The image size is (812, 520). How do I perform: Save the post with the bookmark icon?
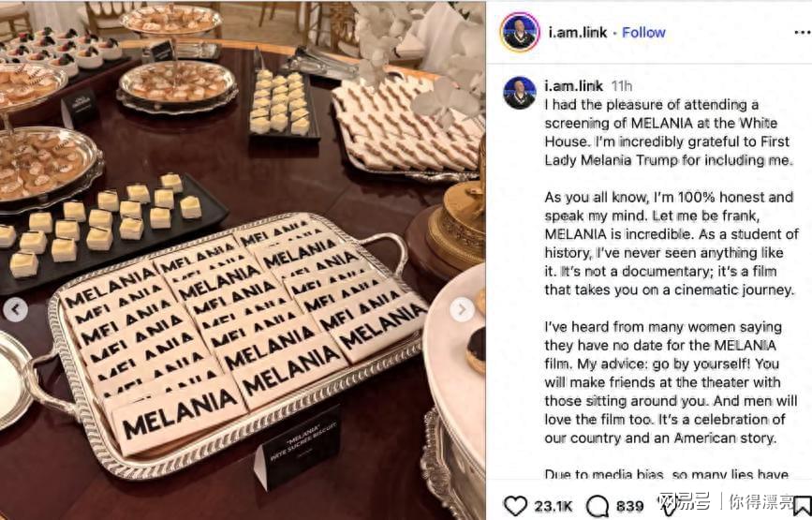pyautogui.click(x=802, y=506)
